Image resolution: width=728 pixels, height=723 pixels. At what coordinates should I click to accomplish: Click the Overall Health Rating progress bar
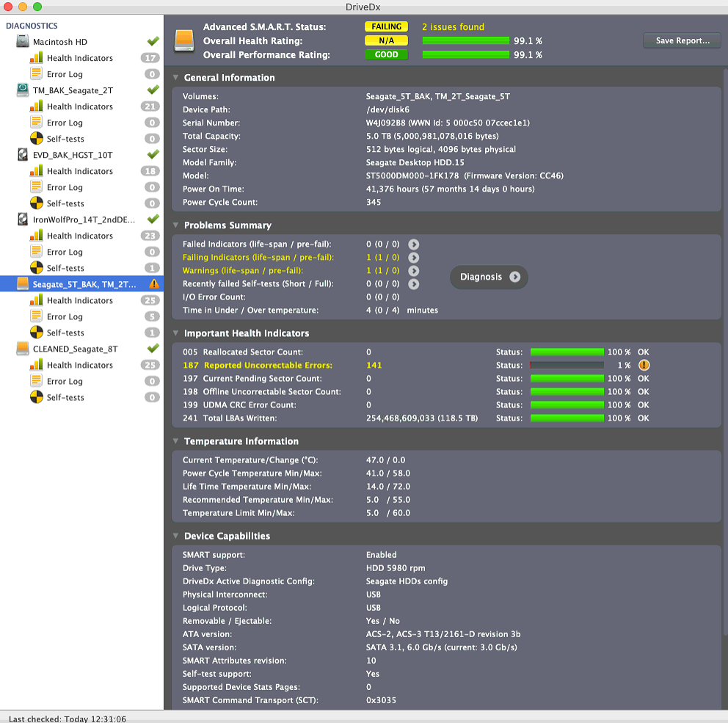coord(466,41)
